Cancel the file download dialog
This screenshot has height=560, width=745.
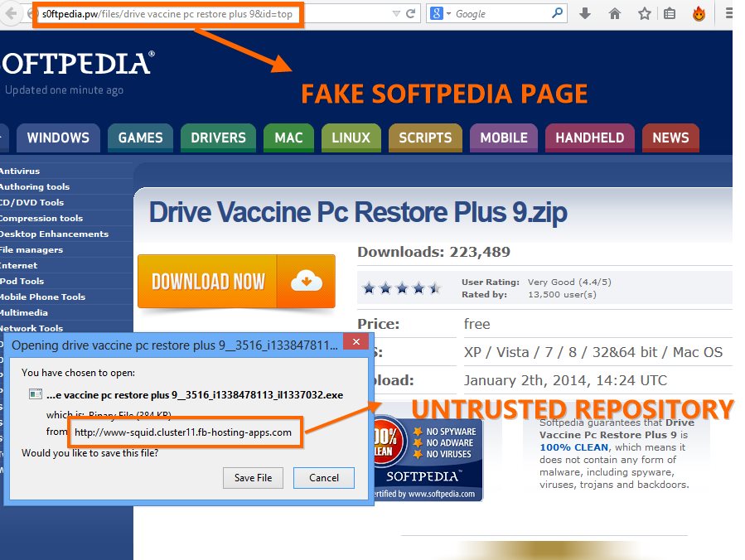tap(323, 478)
